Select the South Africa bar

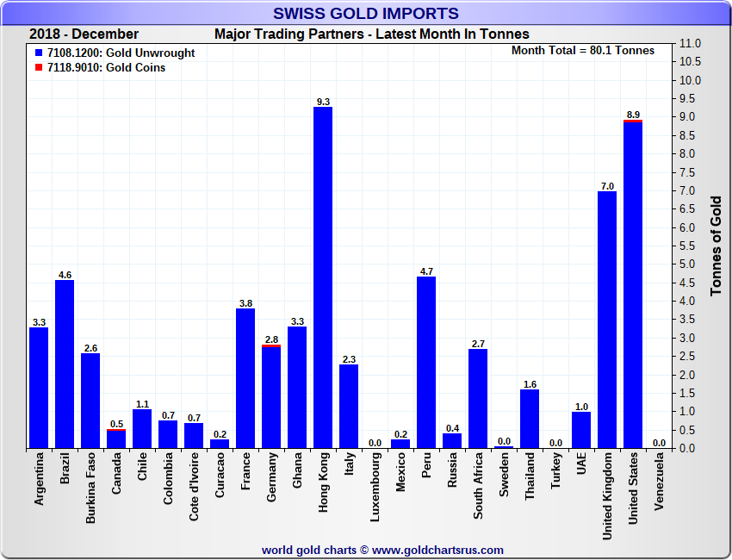[x=478, y=398]
